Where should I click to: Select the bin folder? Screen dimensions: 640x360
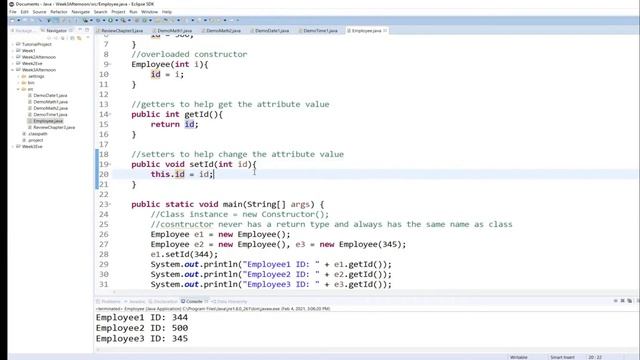(31, 82)
